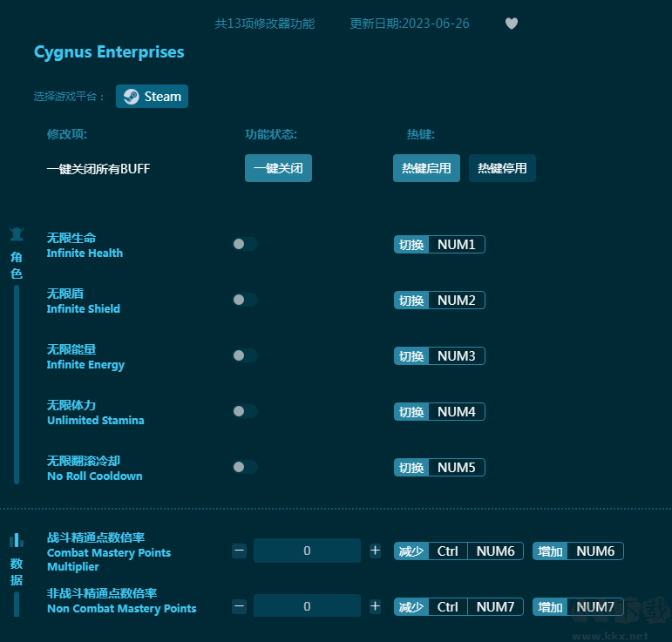The width and height of the screenshot is (672, 642).
Task: Click the 热键停用 button
Action: [x=502, y=168]
